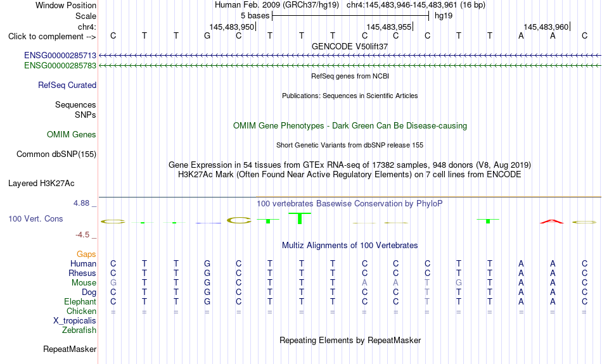
Task: Open the Layered H3K27Ac track label
Action: click(41, 184)
